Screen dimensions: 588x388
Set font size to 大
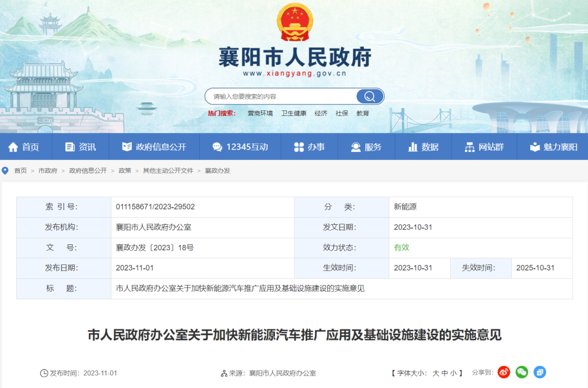click(x=436, y=373)
